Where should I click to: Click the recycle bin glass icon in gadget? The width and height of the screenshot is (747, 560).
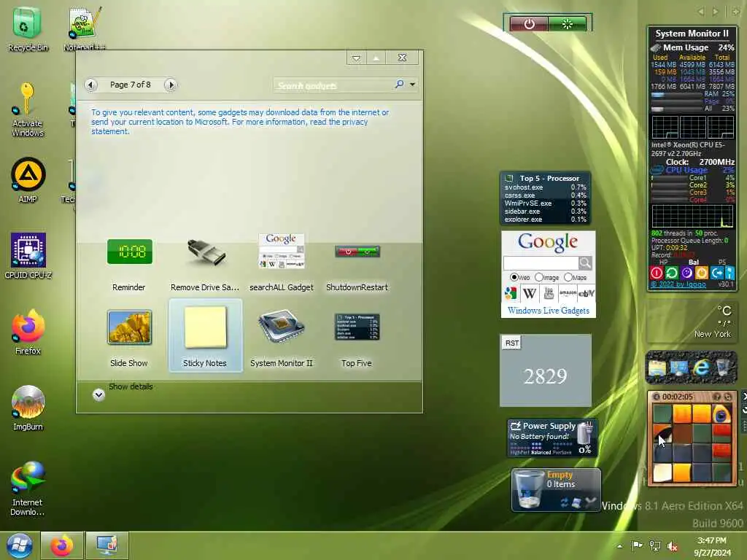(530, 489)
